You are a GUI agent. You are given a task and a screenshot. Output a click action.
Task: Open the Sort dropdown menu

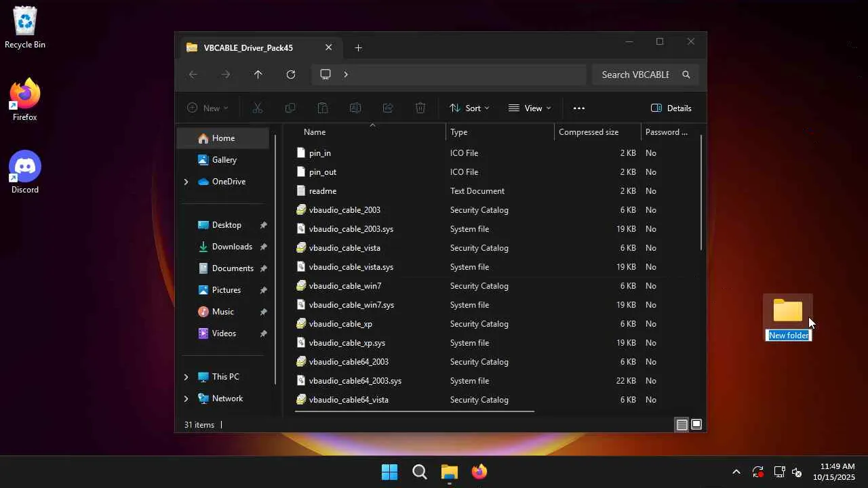click(469, 108)
